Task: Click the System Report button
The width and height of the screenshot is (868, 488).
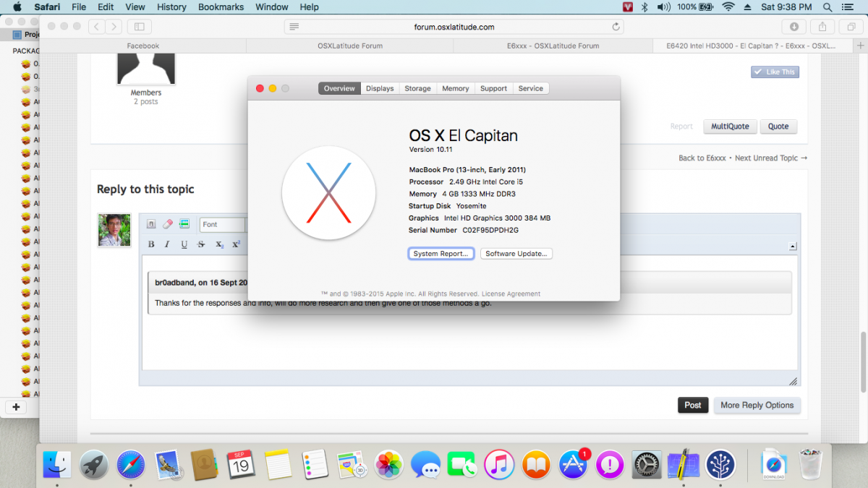Action: click(441, 254)
